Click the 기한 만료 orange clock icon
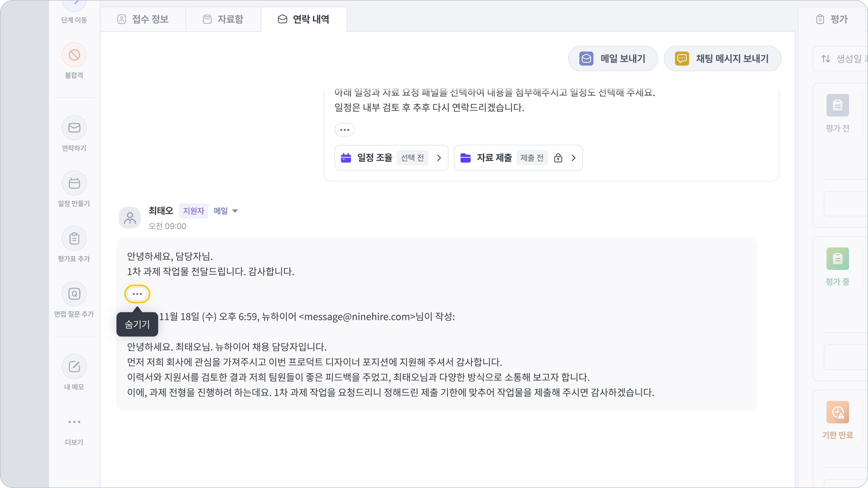This screenshot has height=488, width=868. coord(837,412)
